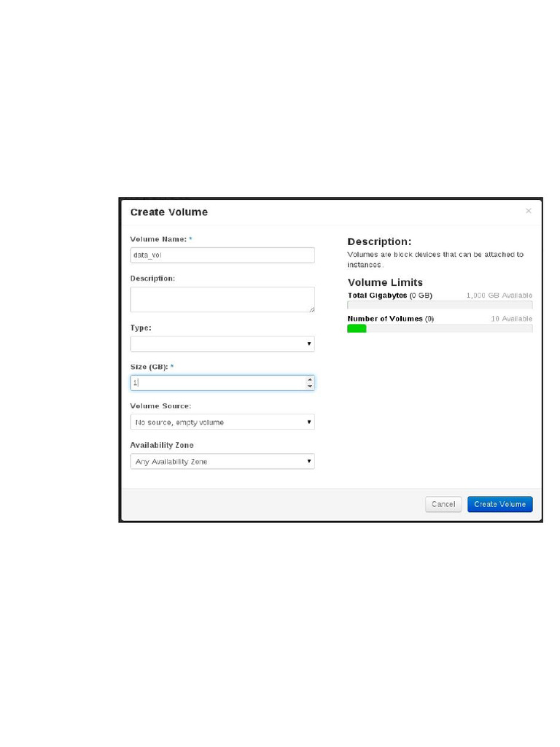Image resolution: width=560 pixels, height=747 pixels.
Task: Click the 'Volume Limits' heading
Action: [385, 282]
